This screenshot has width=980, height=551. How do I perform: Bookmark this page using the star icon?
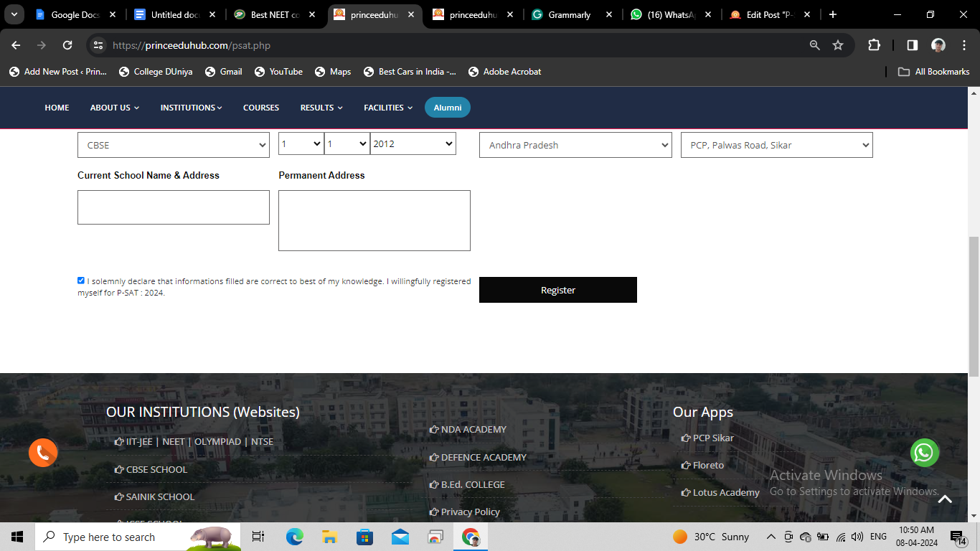[x=838, y=44]
